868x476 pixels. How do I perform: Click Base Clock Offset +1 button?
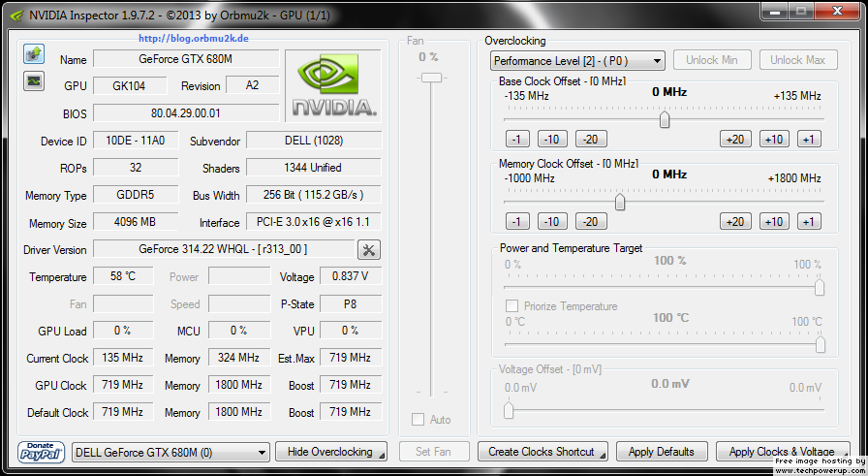809,139
